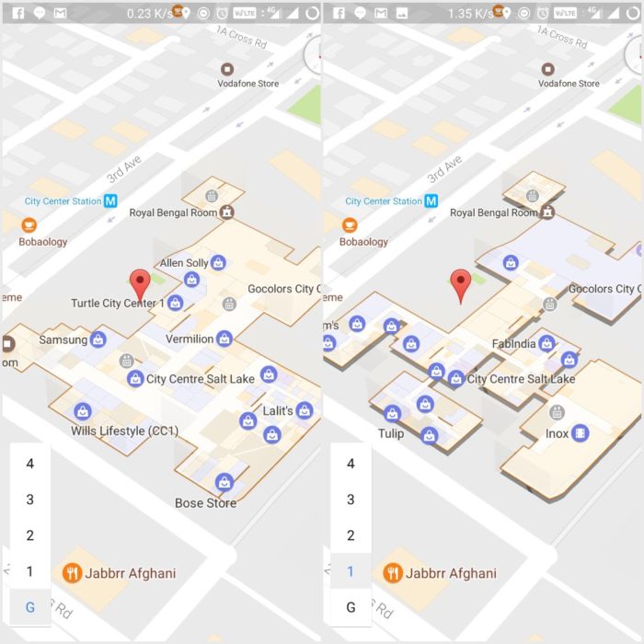Viewport: 644px width, 644px height.
Task: Select floor 3 in left map's level picker
Action: (30, 500)
